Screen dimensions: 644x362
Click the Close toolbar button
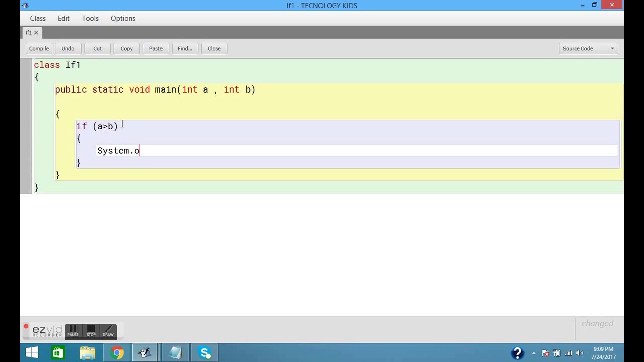pyautogui.click(x=214, y=48)
